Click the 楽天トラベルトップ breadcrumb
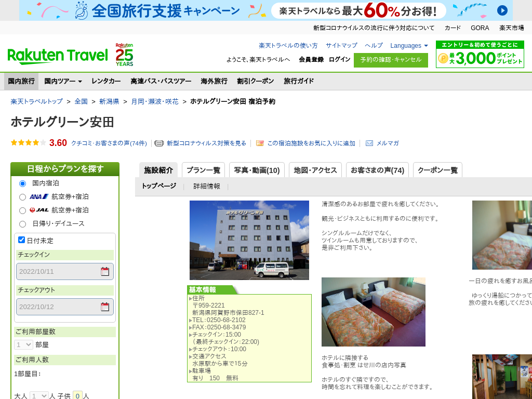The width and height of the screenshot is (532, 399). click(x=37, y=101)
